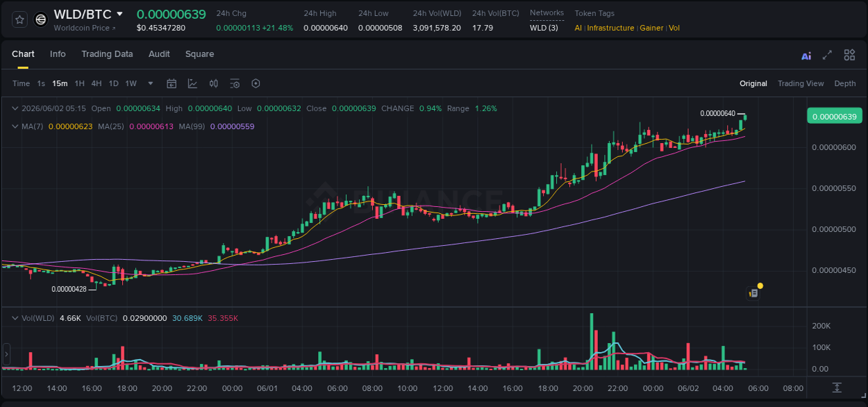Viewport: 868px width, 407px height.
Task: Select the 1H interval
Action: coord(79,83)
